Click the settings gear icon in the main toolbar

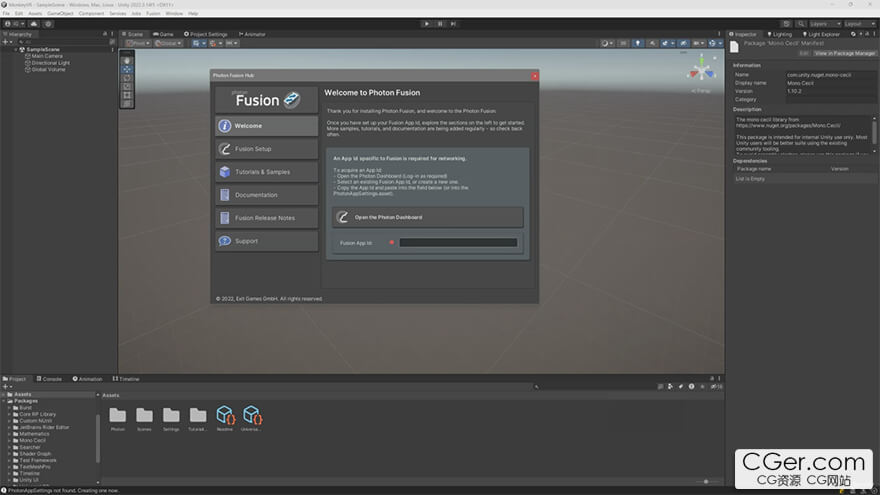[x=48, y=24]
